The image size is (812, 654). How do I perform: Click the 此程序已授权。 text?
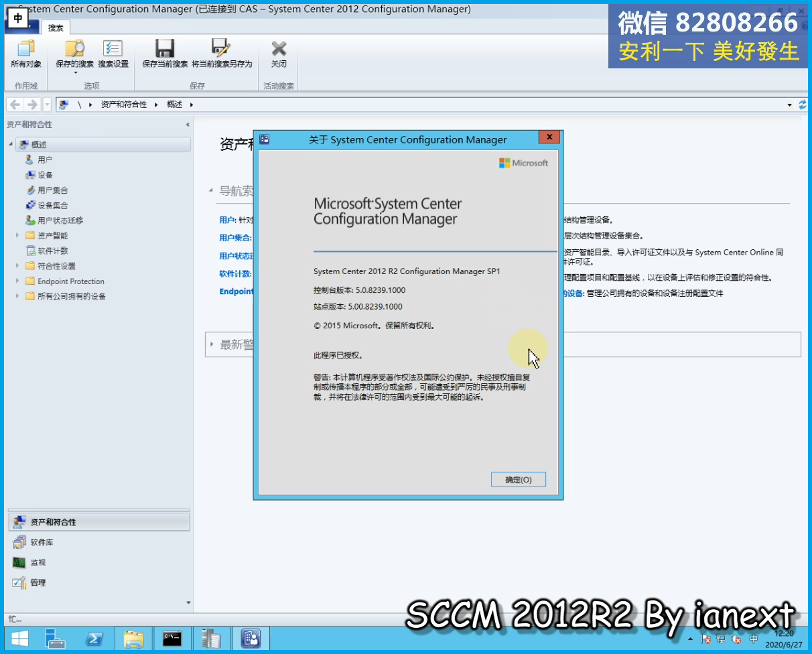click(338, 355)
